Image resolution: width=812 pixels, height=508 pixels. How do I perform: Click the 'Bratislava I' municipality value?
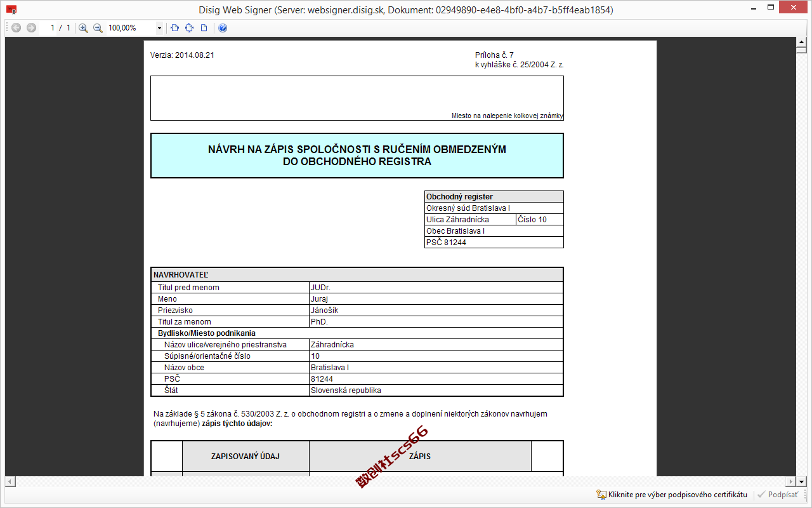coord(330,368)
